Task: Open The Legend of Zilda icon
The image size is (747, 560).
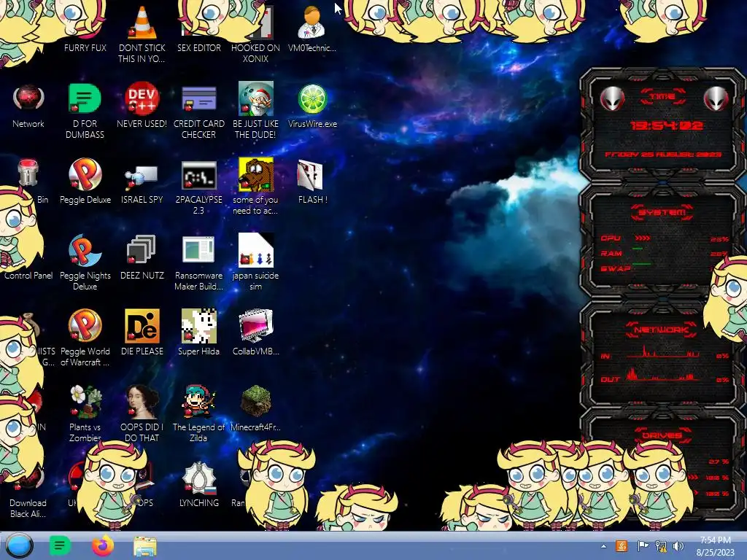Action: point(198,402)
